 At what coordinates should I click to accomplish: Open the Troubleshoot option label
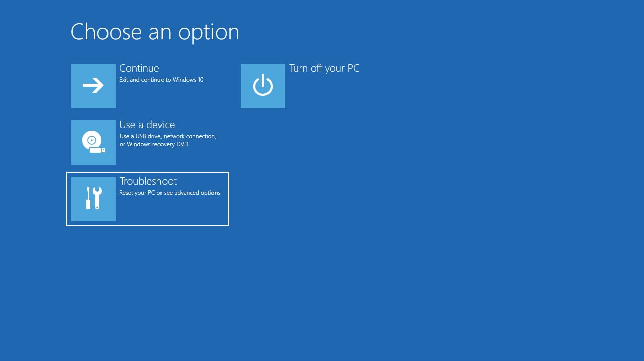(x=148, y=181)
